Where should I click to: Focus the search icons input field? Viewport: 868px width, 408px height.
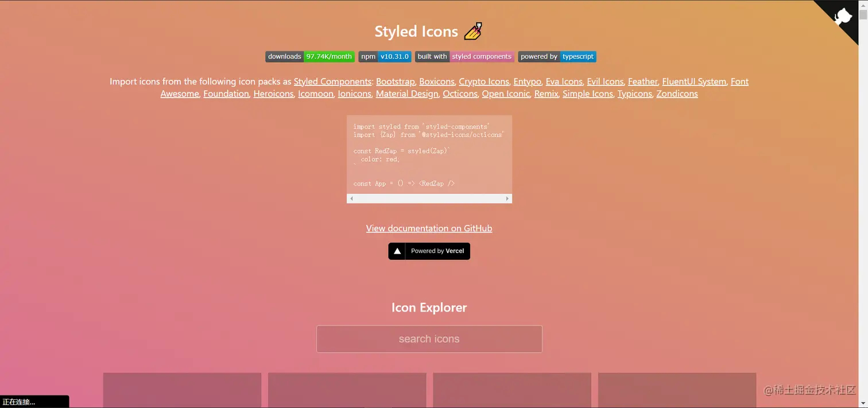(x=429, y=339)
